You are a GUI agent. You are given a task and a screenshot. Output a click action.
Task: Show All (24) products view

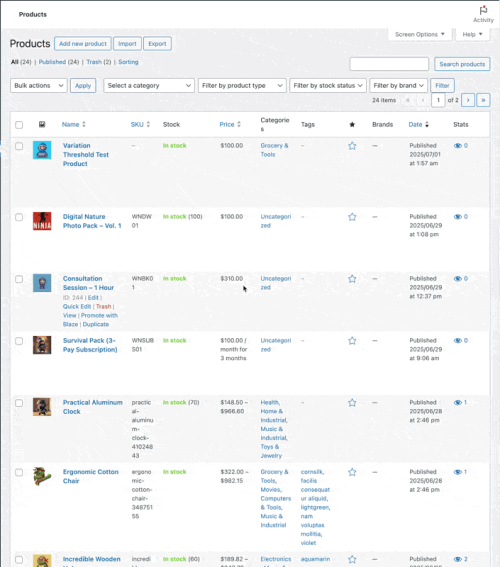[21, 62]
